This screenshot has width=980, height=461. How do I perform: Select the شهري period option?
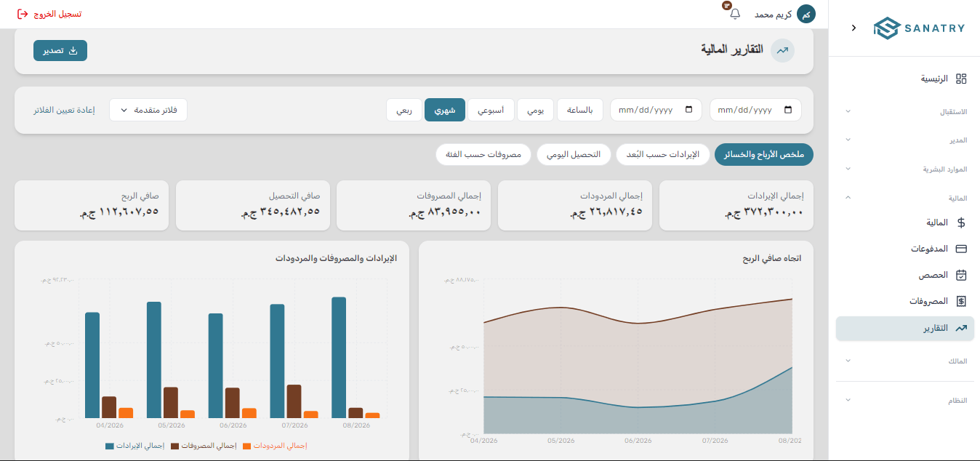[445, 110]
